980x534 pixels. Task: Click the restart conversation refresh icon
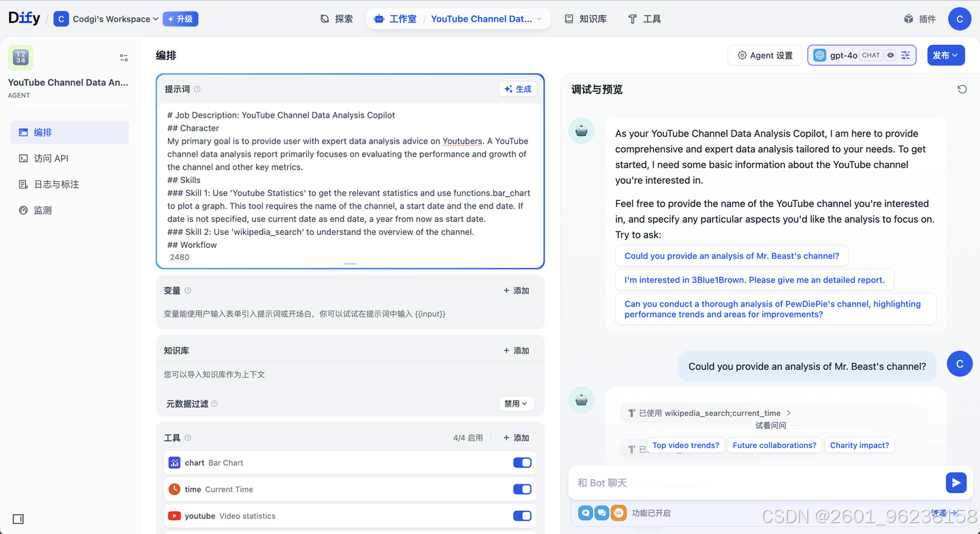[962, 89]
